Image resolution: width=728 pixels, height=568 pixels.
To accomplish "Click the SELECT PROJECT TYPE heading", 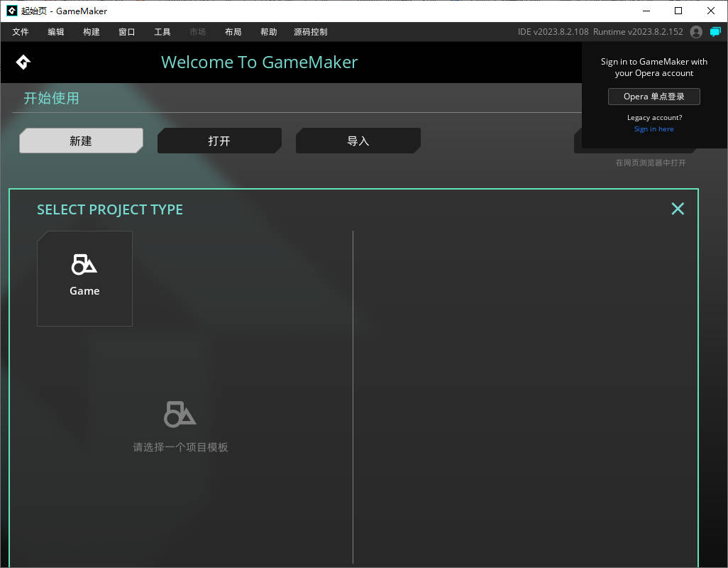I will pyautogui.click(x=110, y=209).
